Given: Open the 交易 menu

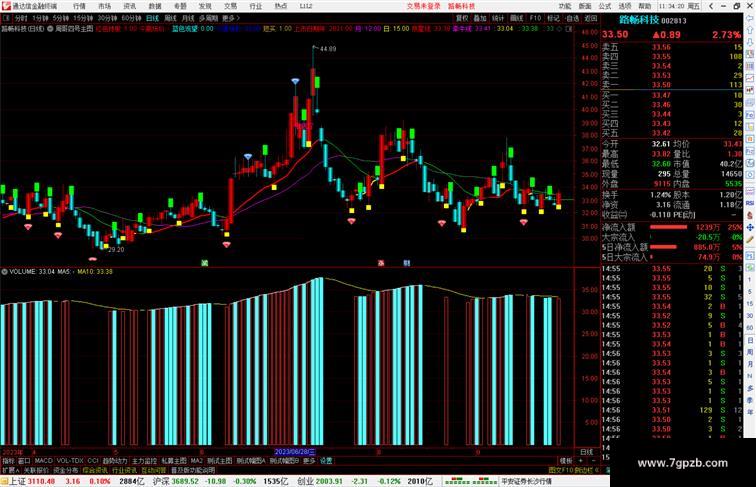Looking at the screenshot, I should click(x=230, y=6).
